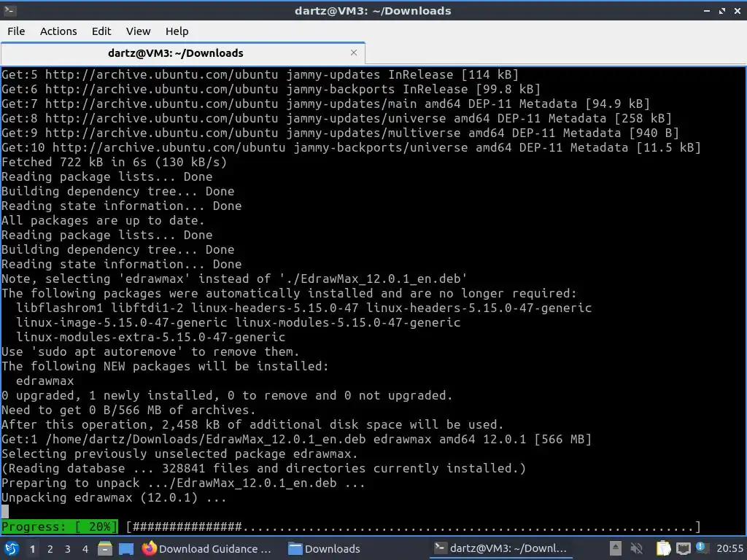Click the 'Need to get 0 B/566 MB' line
Image resolution: width=747 pixels, height=560 pixels.
pyautogui.click(x=128, y=410)
